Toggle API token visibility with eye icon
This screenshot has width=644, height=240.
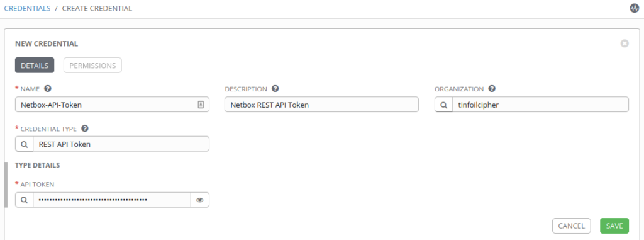[x=200, y=200]
